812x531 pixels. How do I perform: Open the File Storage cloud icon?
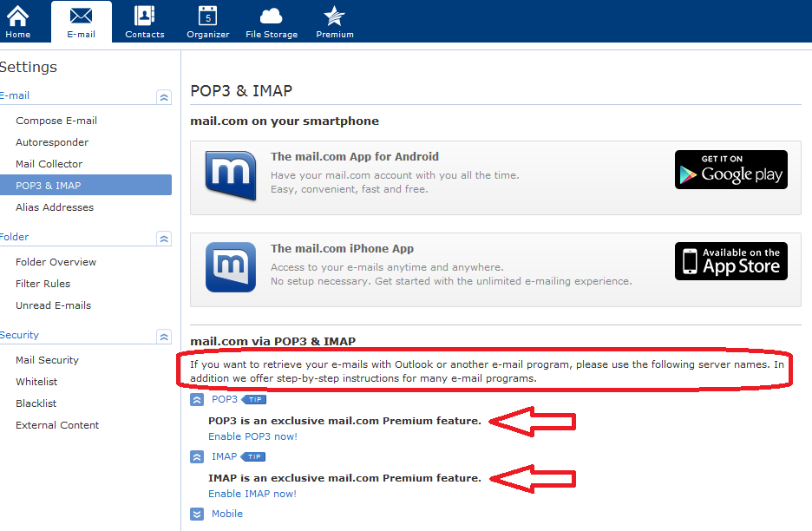(x=272, y=16)
